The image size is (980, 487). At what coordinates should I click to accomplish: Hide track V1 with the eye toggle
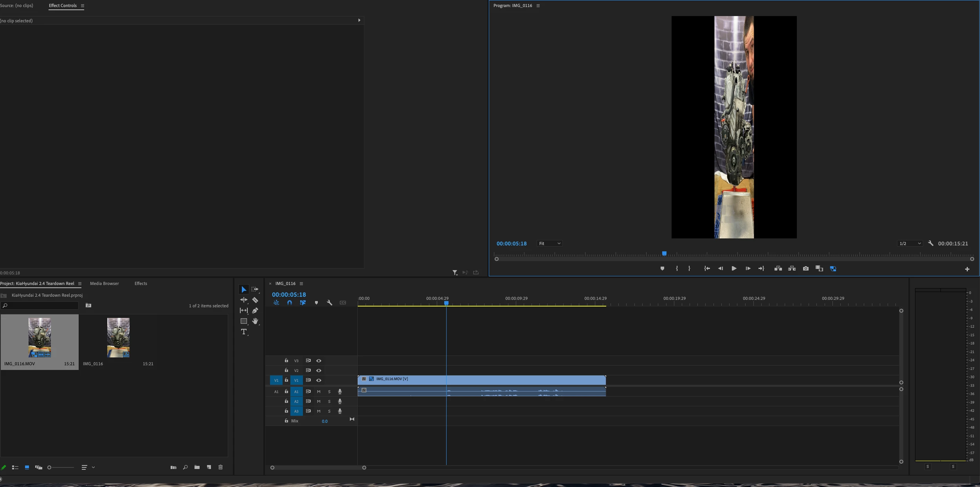point(319,381)
